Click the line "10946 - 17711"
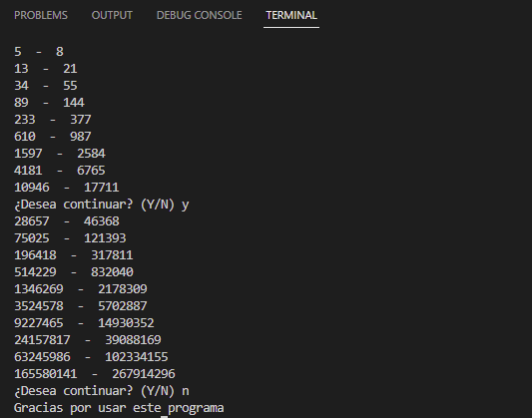The width and height of the screenshot is (532, 418). 67,188
